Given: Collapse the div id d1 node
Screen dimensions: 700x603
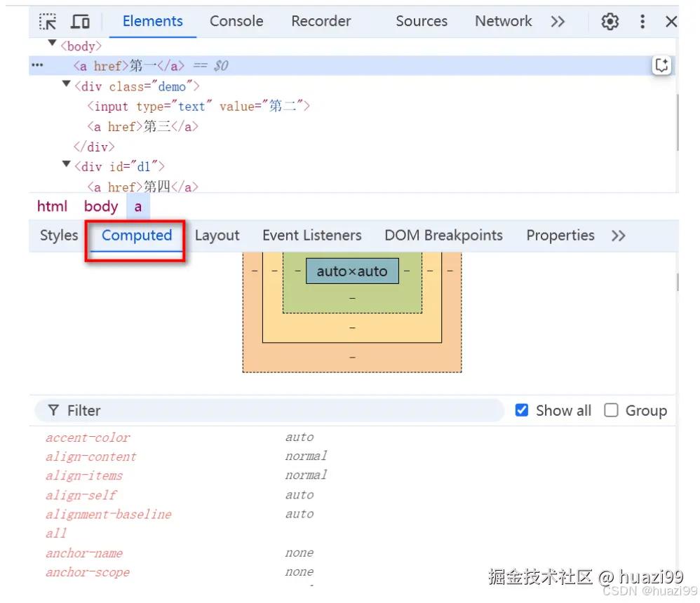Looking at the screenshot, I should pyautogui.click(x=67, y=164).
